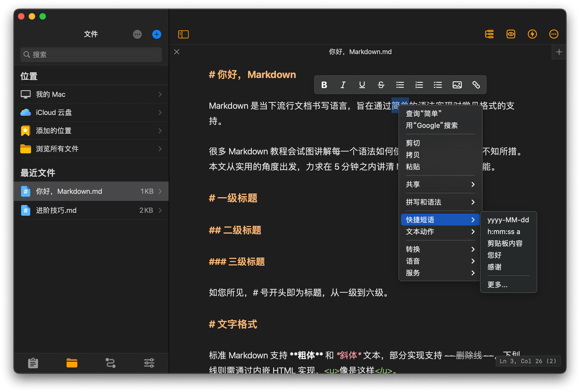Click the 我的 Mac computer icon
The width and height of the screenshot is (580, 392).
pyautogui.click(x=26, y=94)
